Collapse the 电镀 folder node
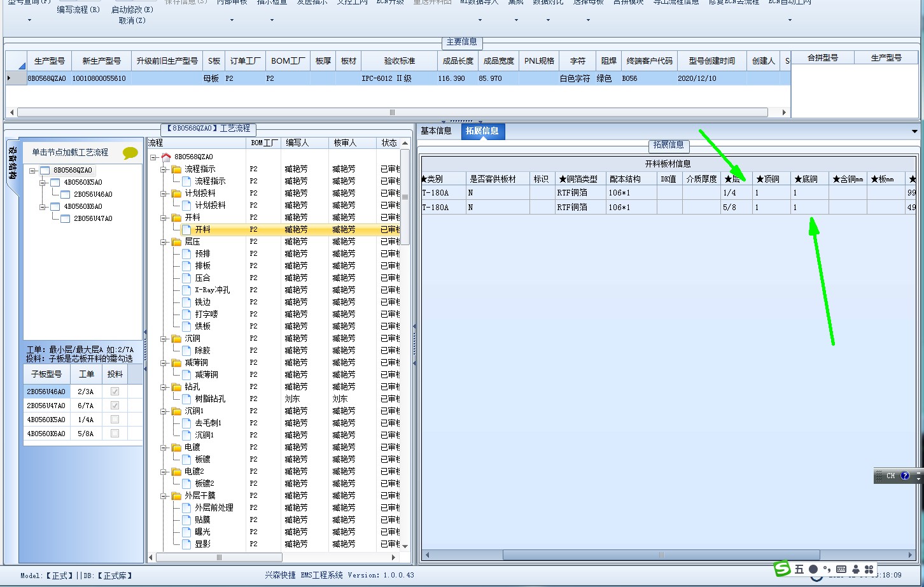This screenshot has width=924, height=587. point(164,447)
